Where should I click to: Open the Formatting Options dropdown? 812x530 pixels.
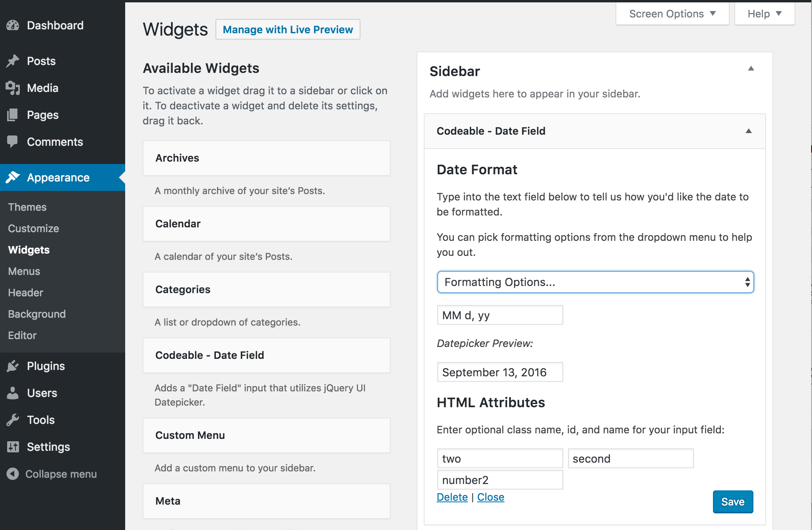(x=595, y=282)
